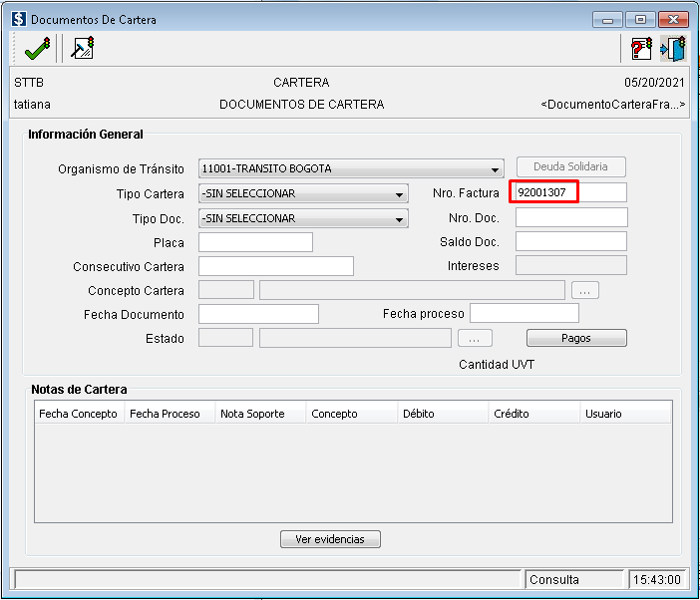Click the Débito column header
700x600 pixels.
(418, 414)
